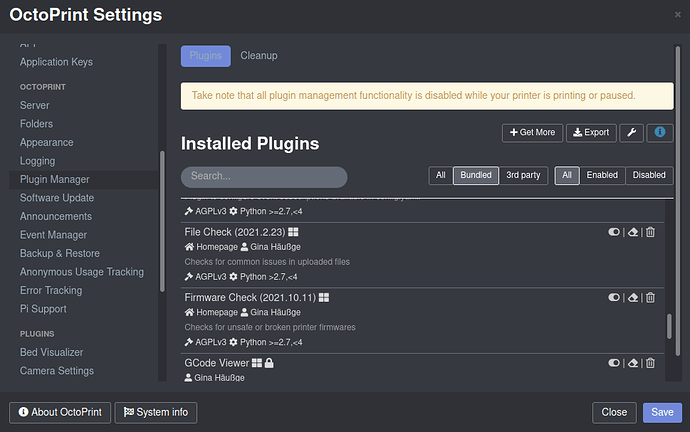The image size is (690, 432).
Task: Dismiss dialog with top-right X
Action: [678, 15]
